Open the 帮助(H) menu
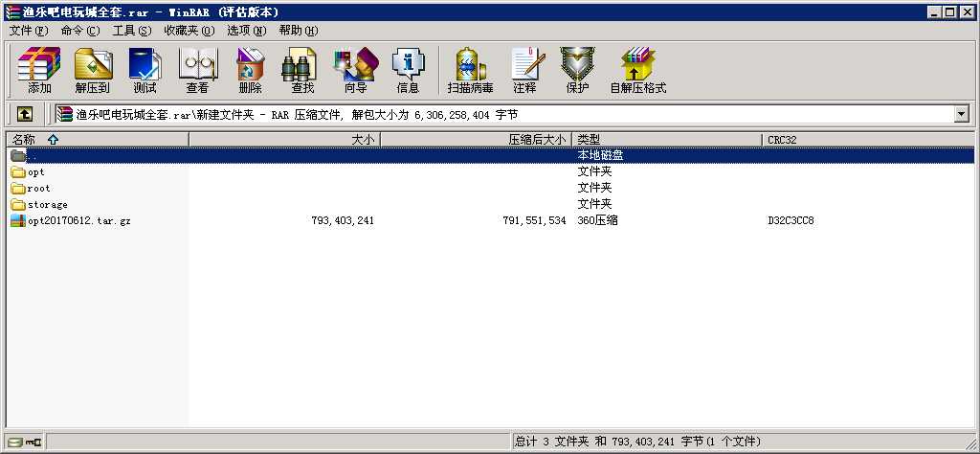Viewport: 980px width, 454px height. coord(299,30)
